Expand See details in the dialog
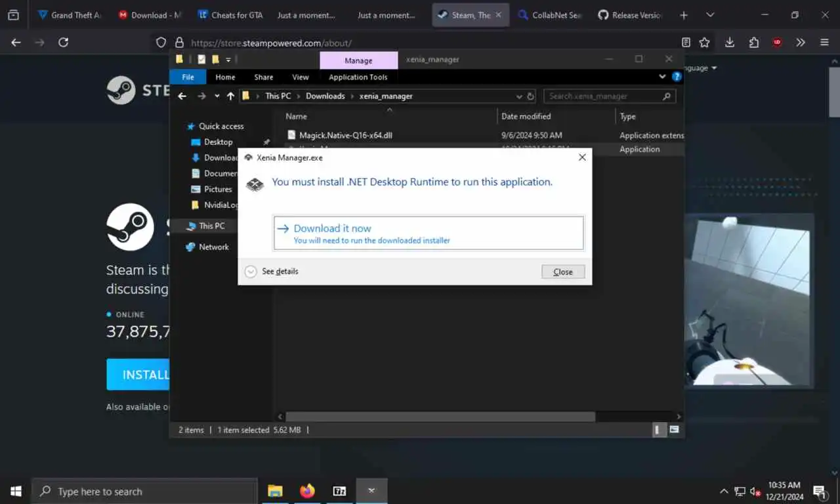 coord(271,271)
